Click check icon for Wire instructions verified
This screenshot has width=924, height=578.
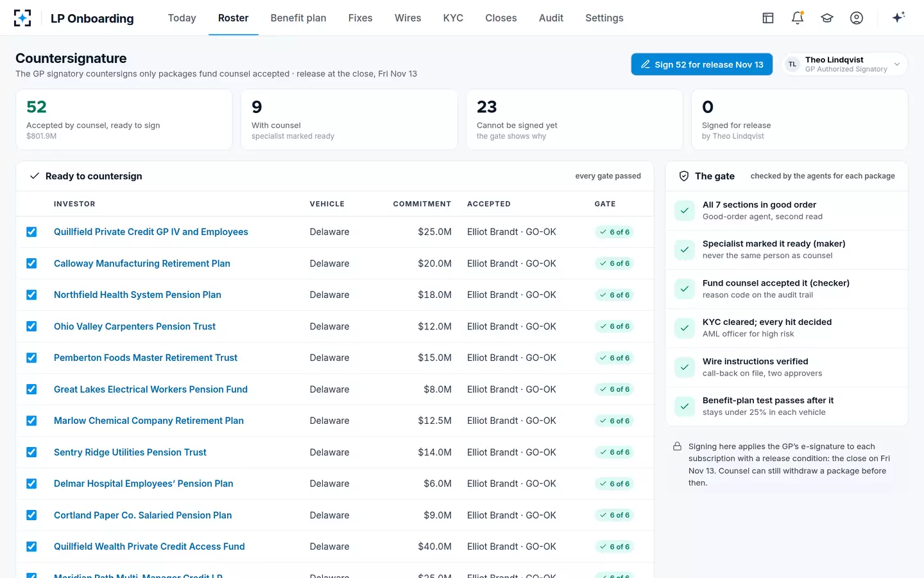[685, 367]
